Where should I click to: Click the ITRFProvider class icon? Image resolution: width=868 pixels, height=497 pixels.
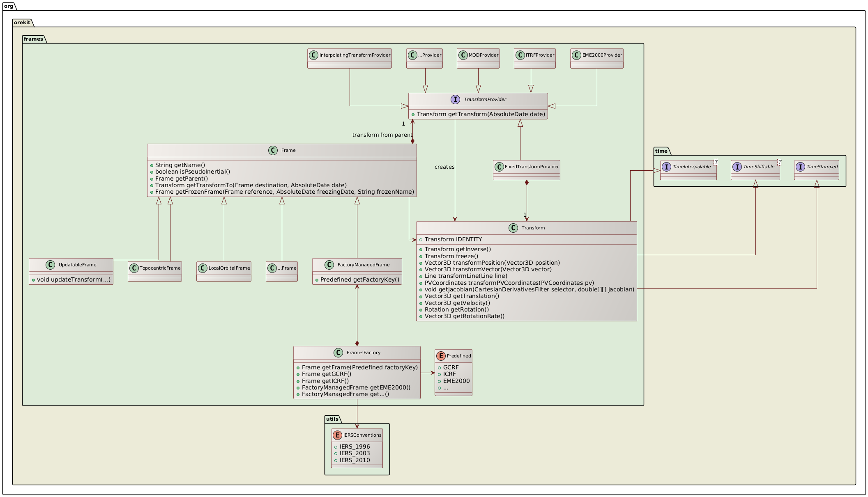click(521, 55)
